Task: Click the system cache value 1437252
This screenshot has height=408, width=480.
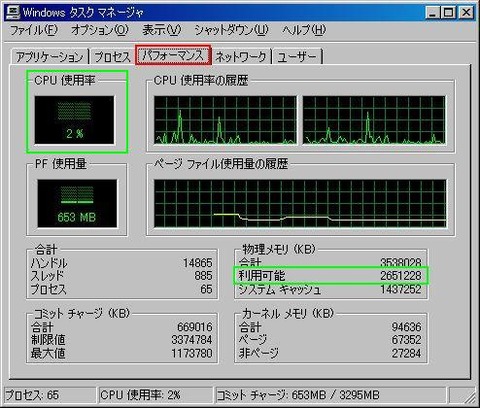Action: click(401, 289)
